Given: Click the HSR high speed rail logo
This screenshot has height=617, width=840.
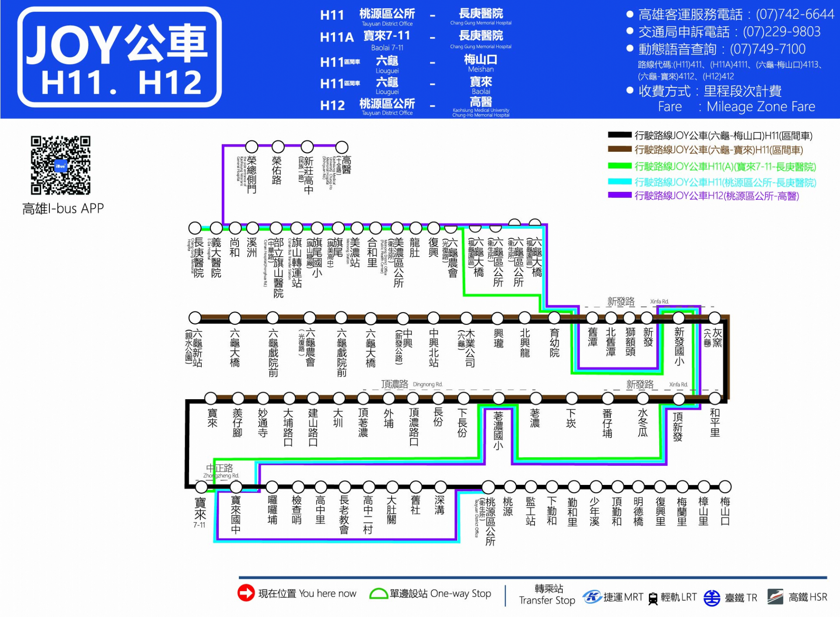Looking at the screenshot, I should [x=775, y=597].
